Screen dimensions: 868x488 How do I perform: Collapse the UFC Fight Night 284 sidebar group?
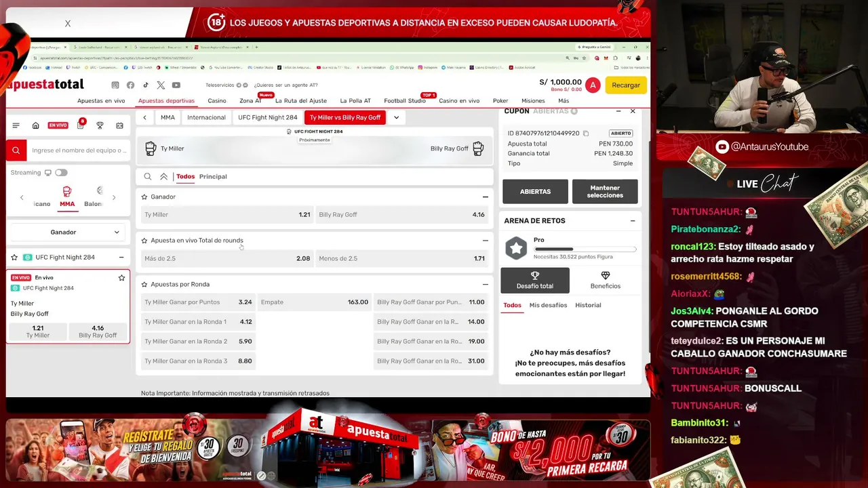(121, 258)
